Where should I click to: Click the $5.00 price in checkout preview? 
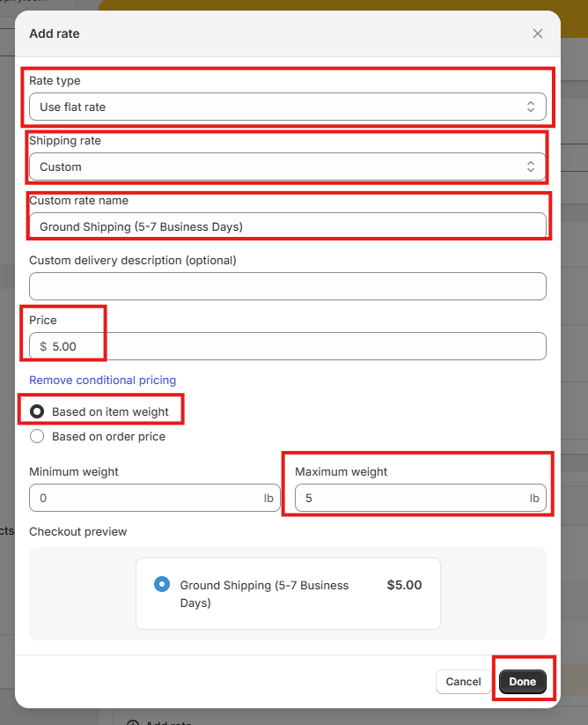click(x=404, y=585)
